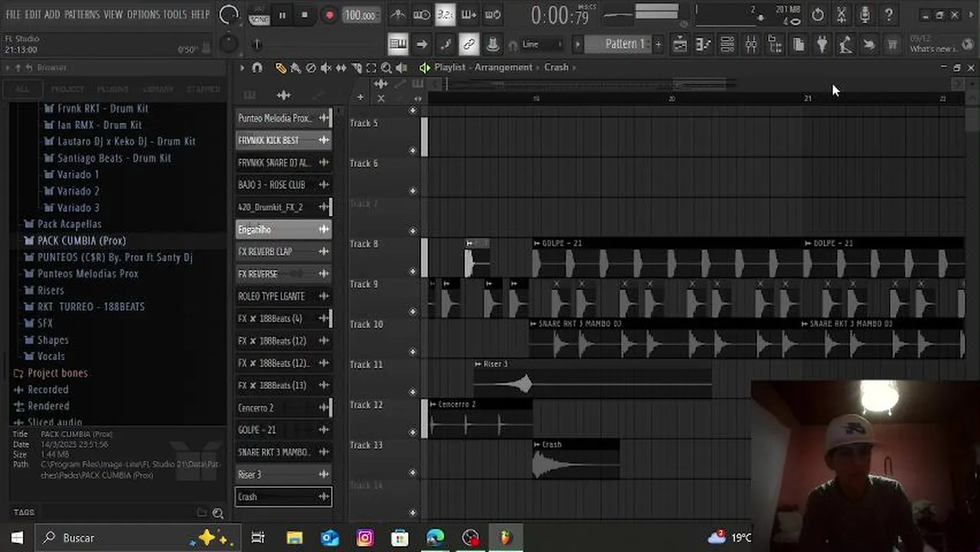Pause playback with the pause button
Viewport: 980px width, 552px height.
pyautogui.click(x=281, y=15)
